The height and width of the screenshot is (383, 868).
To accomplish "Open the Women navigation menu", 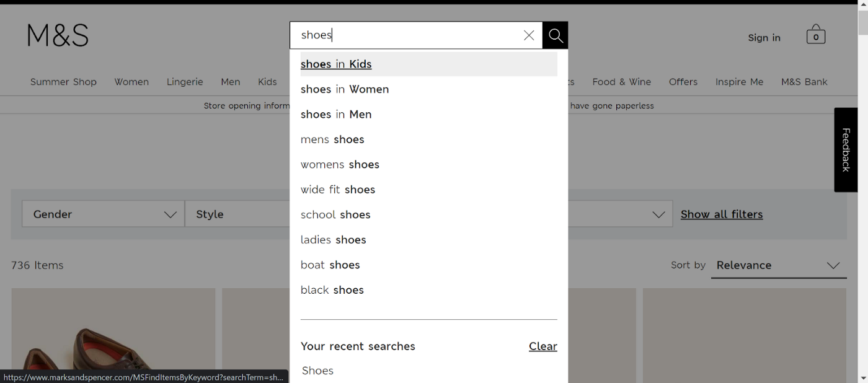I will point(131,82).
